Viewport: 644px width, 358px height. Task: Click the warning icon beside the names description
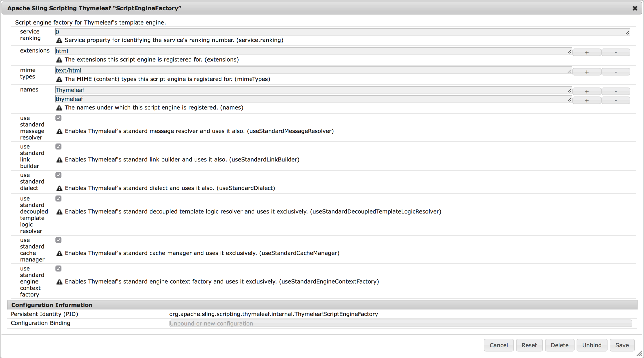[x=59, y=107]
